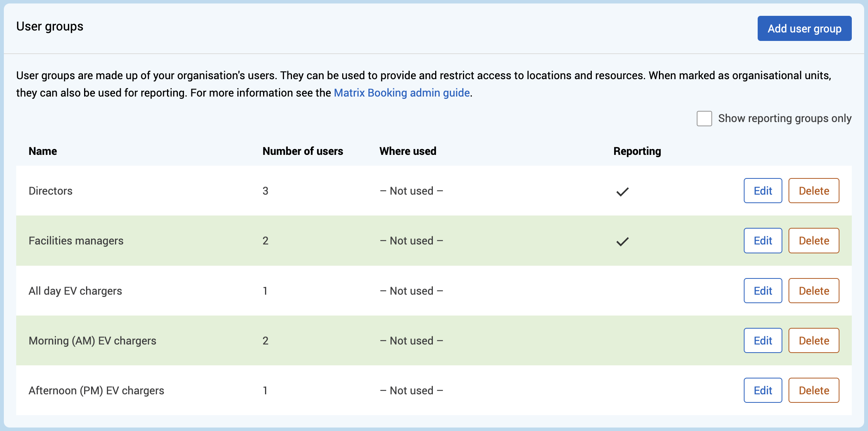Edit the Morning (AM) EV chargers group
Viewport: 868px width, 431px height.
tap(763, 341)
